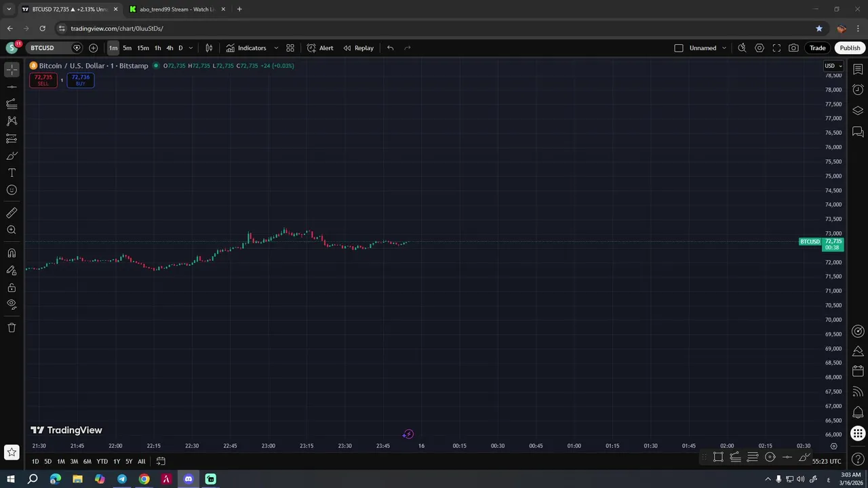Open the emoji icons tool

[12, 190]
